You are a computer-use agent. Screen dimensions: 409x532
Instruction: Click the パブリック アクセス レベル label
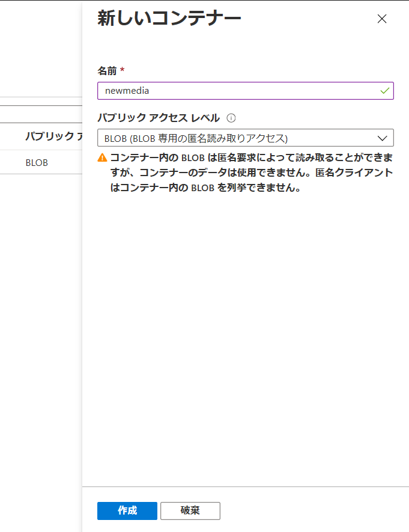point(159,118)
